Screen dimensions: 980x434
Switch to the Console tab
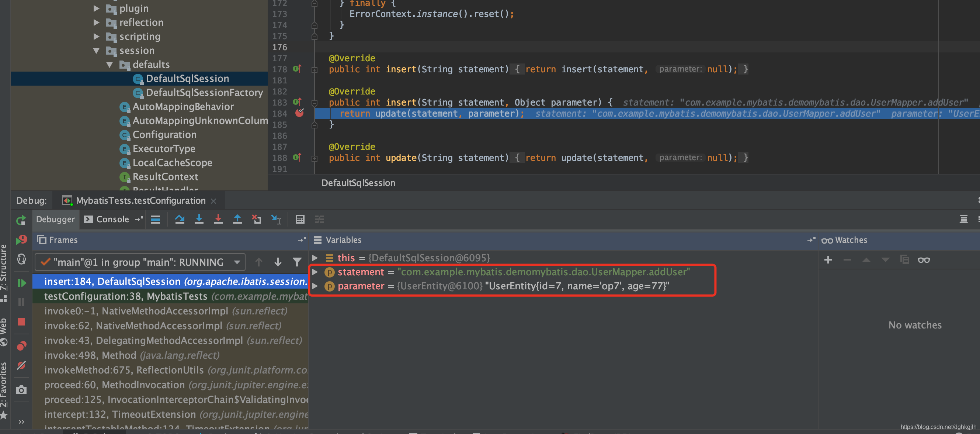click(x=107, y=219)
